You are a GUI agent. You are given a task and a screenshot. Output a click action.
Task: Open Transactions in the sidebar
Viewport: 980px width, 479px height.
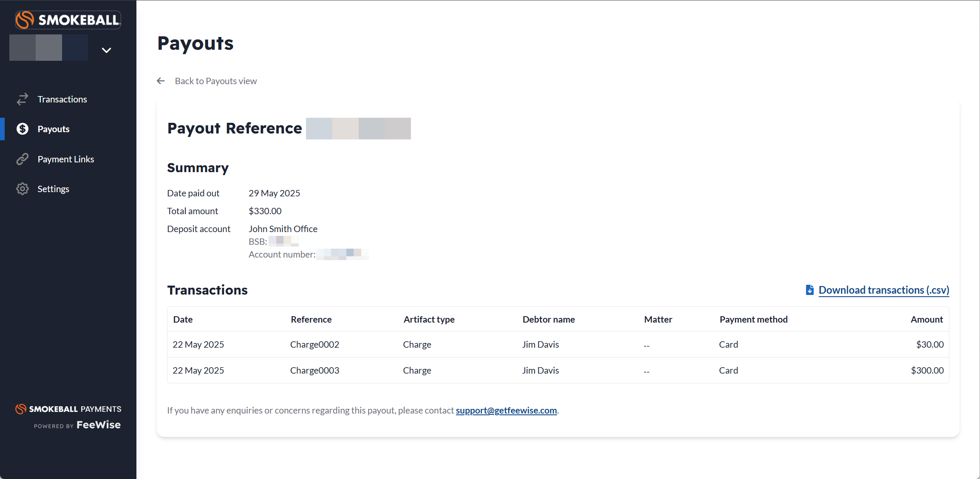[x=62, y=99]
